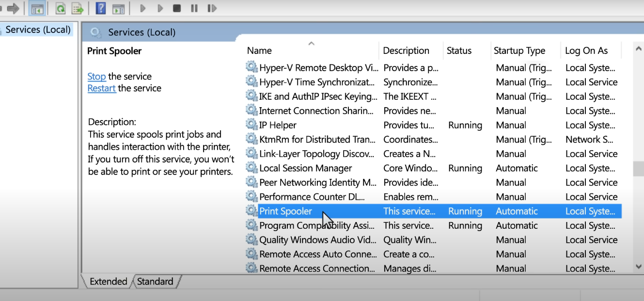
Task: Switch to the Standard tab
Action: (155, 282)
